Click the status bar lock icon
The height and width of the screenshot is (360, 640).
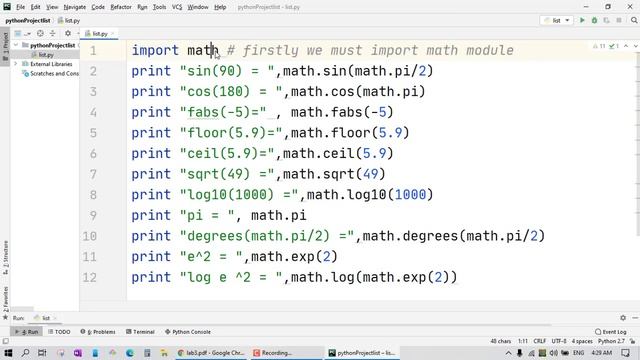(x=632, y=341)
